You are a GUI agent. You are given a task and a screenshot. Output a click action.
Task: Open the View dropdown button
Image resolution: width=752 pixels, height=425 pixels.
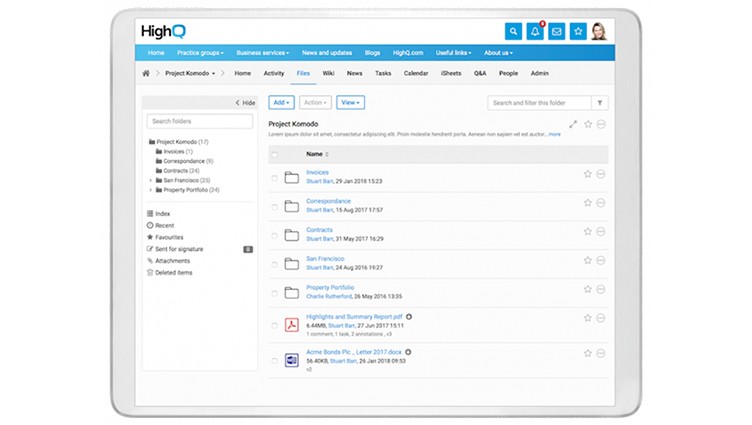click(x=351, y=103)
